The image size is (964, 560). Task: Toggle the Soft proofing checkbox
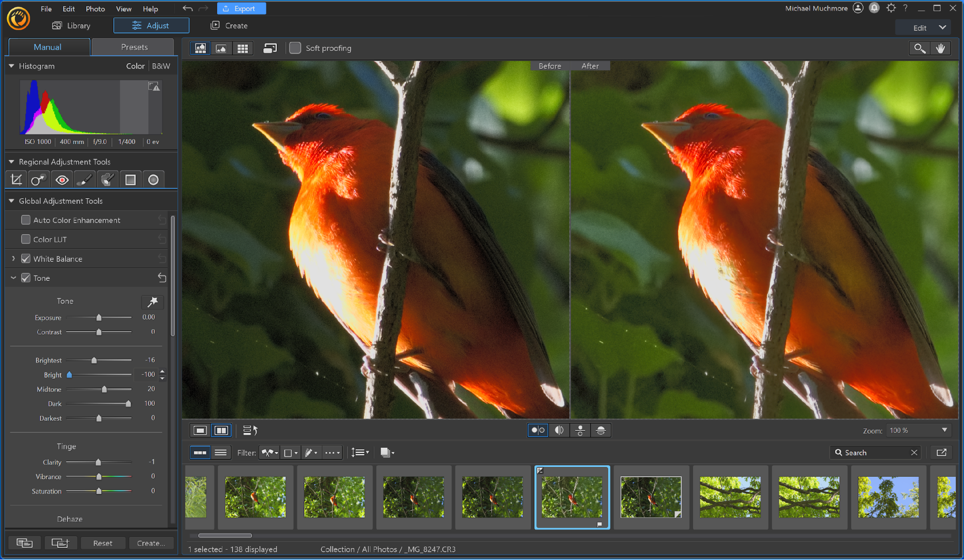(x=295, y=48)
